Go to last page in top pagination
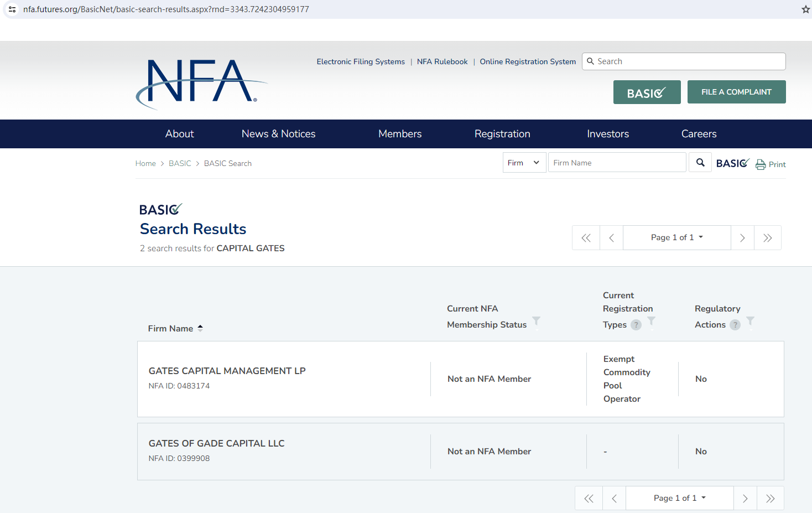 click(x=767, y=238)
